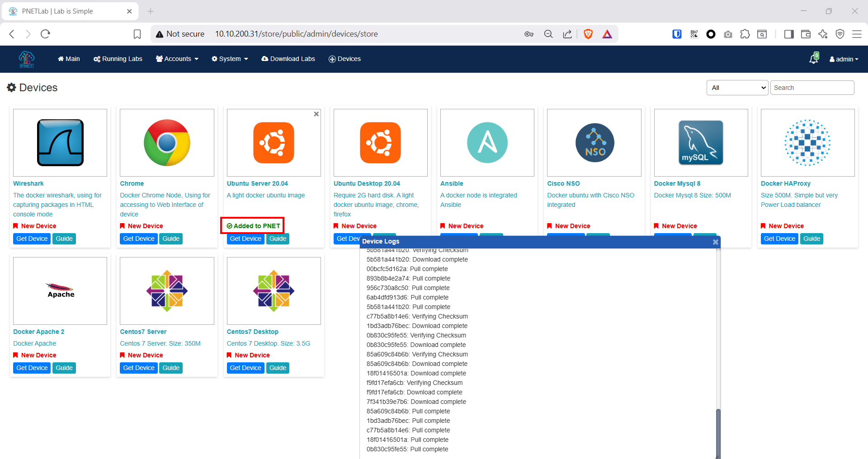The height and width of the screenshot is (459, 868).
Task: Open Download Labs page
Action: (288, 59)
